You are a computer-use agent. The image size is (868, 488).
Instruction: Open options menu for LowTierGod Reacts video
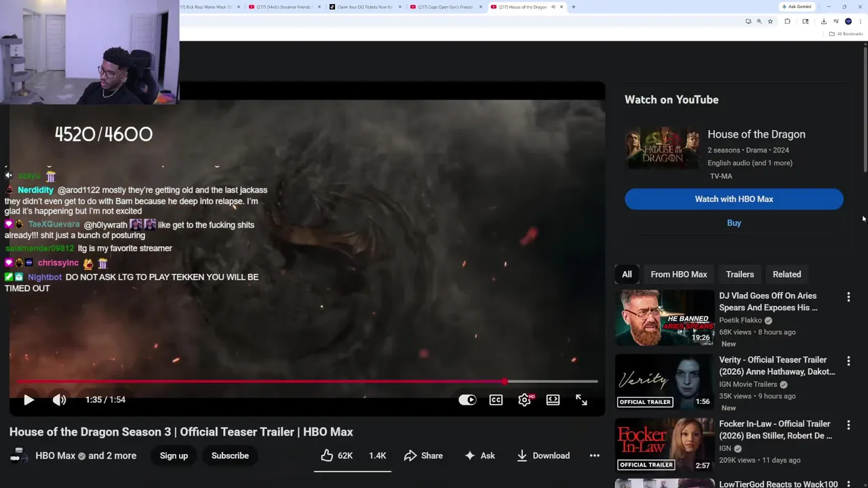tap(848, 484)
